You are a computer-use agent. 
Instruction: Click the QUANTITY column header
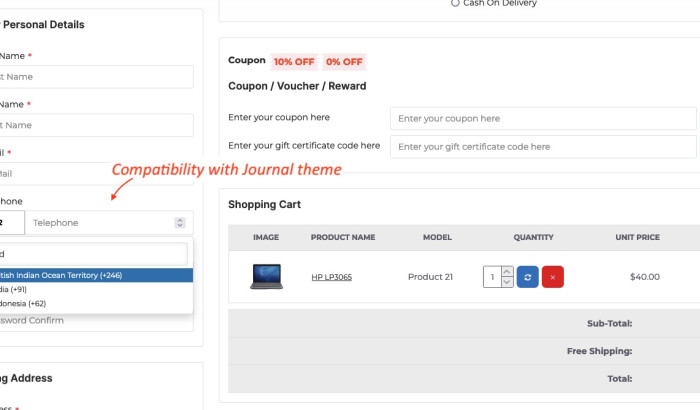[x=533, y=237]
